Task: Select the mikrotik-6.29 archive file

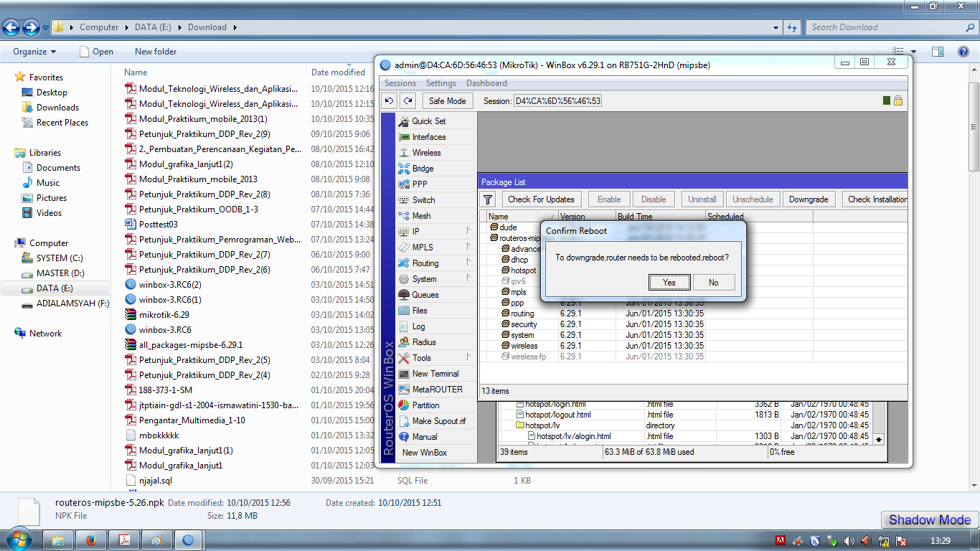Action: [164, 315]
